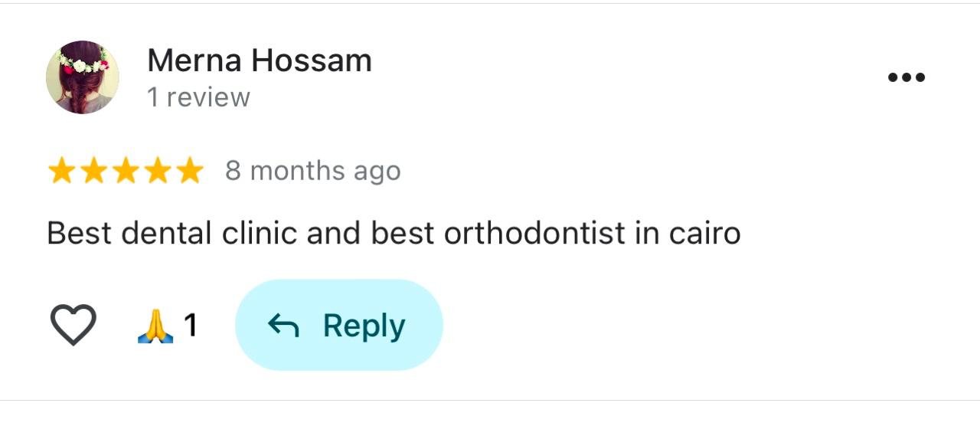Click the word "dental" in the review
This screenshot has height=426, width=980.
point(166,233)
